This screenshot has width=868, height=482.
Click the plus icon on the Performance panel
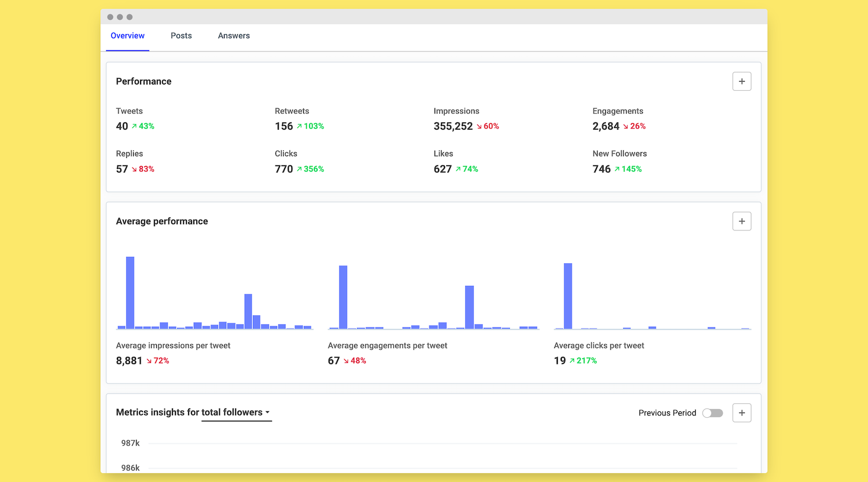pos(742,81)
